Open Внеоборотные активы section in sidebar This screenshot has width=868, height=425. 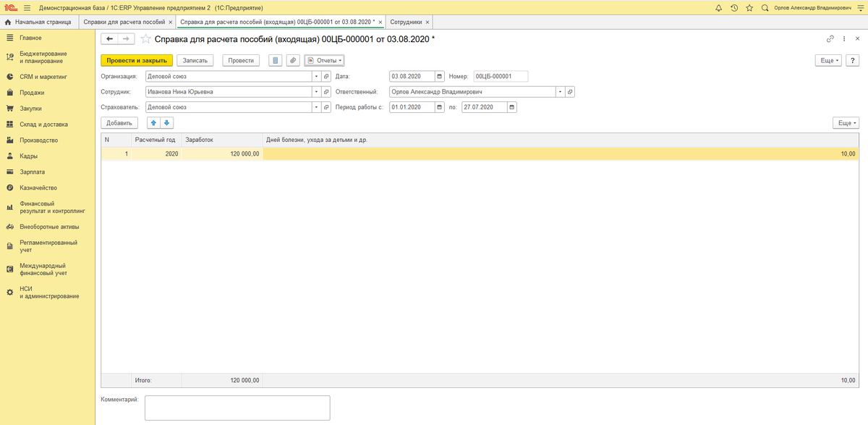47,227
